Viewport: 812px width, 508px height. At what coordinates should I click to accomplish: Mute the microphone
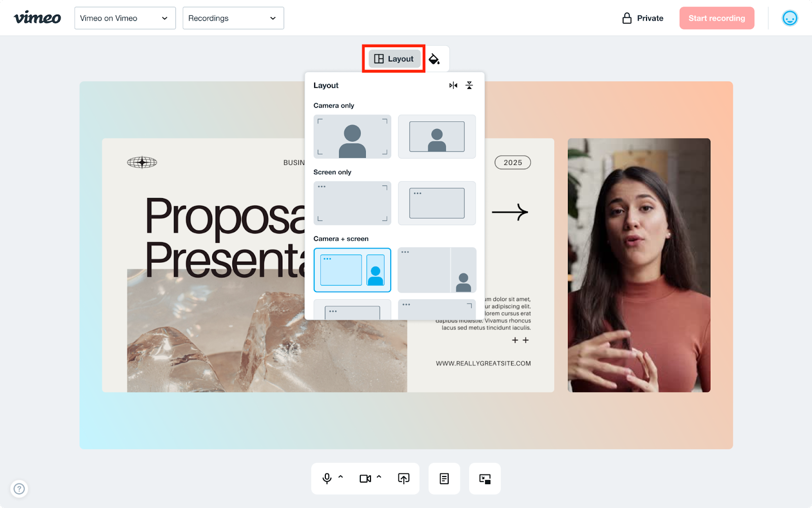(x=327, y=479)
